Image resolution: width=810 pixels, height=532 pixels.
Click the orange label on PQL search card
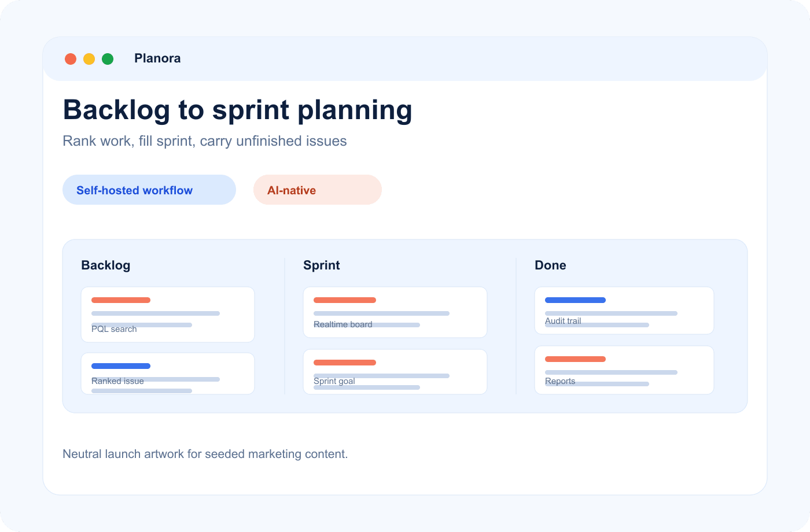coord(121,300)
